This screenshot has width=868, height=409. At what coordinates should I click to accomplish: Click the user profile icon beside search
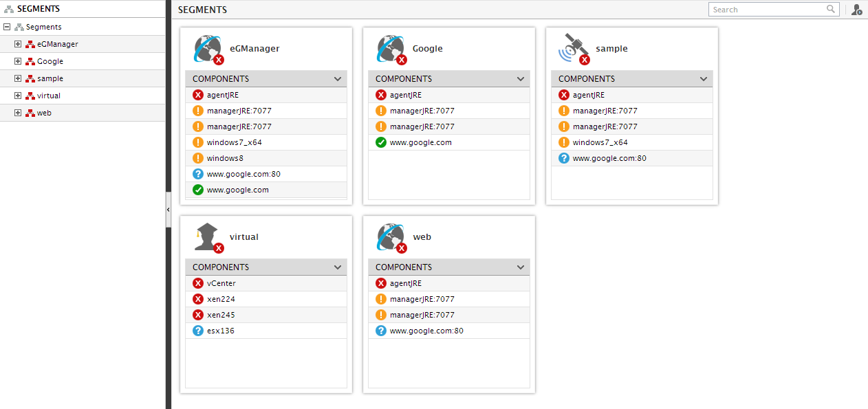[x=856, y=10]
